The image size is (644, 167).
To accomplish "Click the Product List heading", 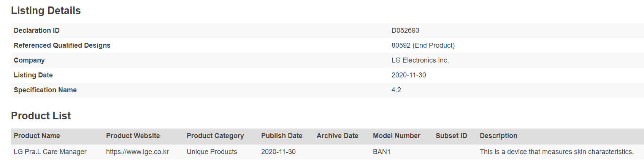I will click(41, 116).
